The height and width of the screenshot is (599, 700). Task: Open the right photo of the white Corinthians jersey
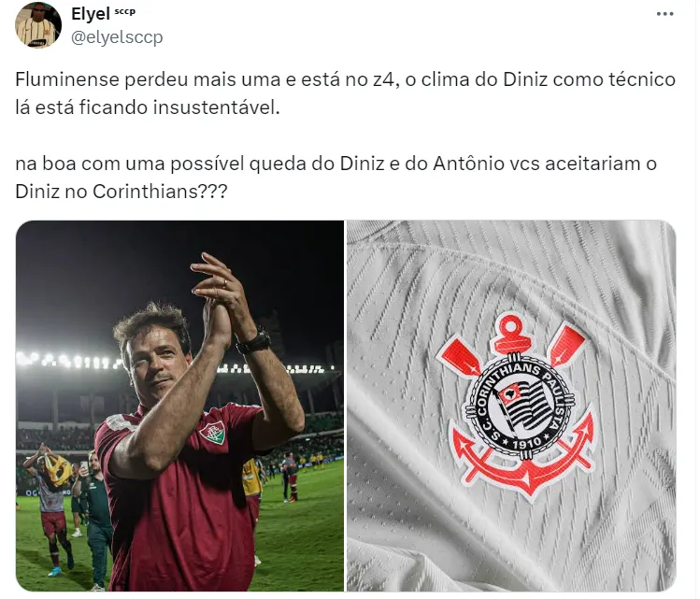[511, 406]
